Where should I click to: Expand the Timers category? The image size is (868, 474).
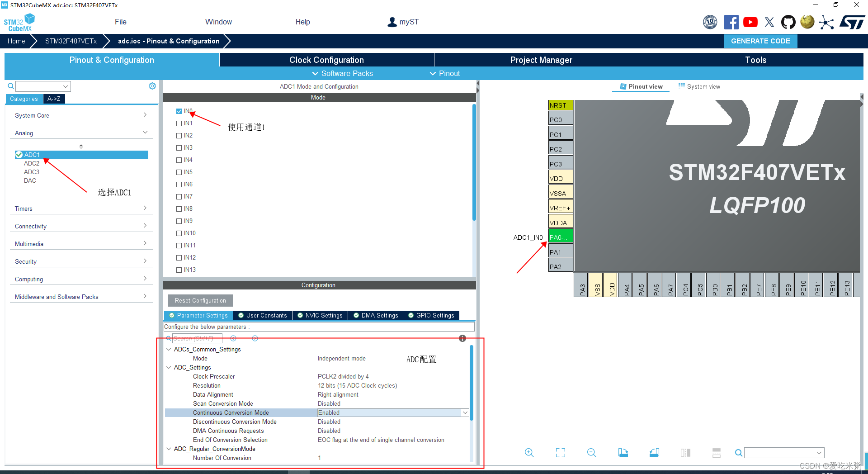[81, 209]
